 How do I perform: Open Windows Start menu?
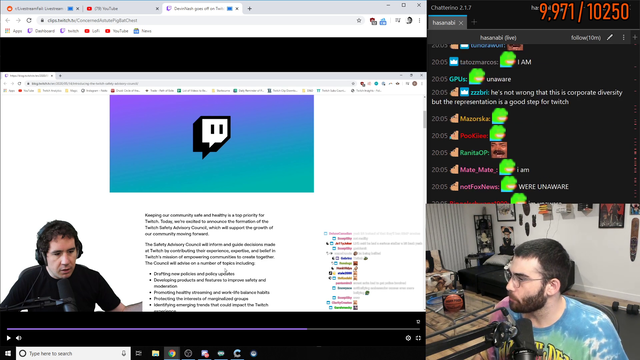point(8,353)
